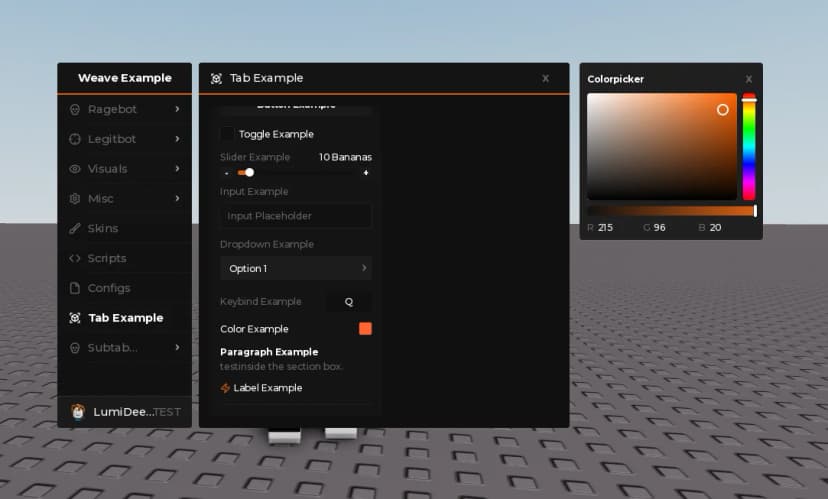Click the Scripts code brackets icon
This screenshot has width=828, height=499.
coord(74,258)
